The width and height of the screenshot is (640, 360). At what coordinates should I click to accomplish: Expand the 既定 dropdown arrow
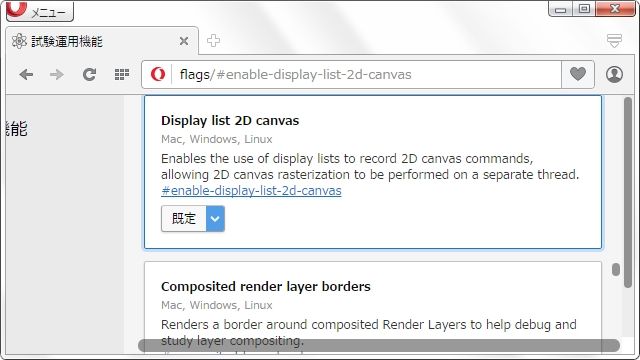point(215,219)
